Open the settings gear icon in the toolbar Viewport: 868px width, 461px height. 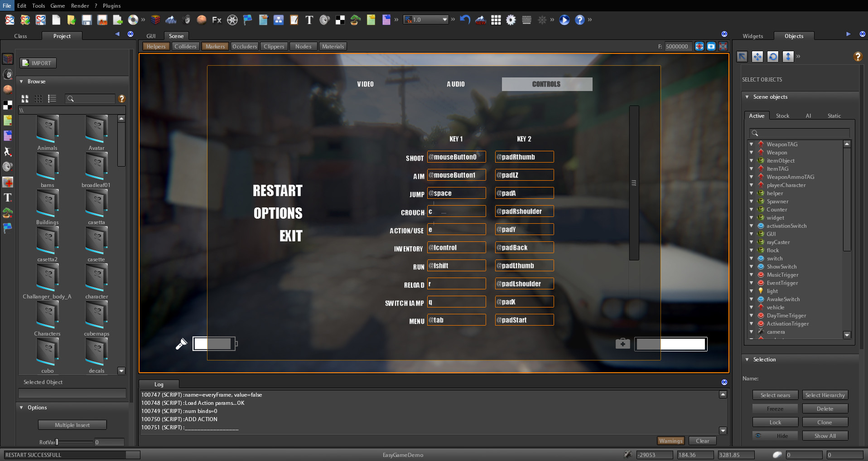point(511,20)
